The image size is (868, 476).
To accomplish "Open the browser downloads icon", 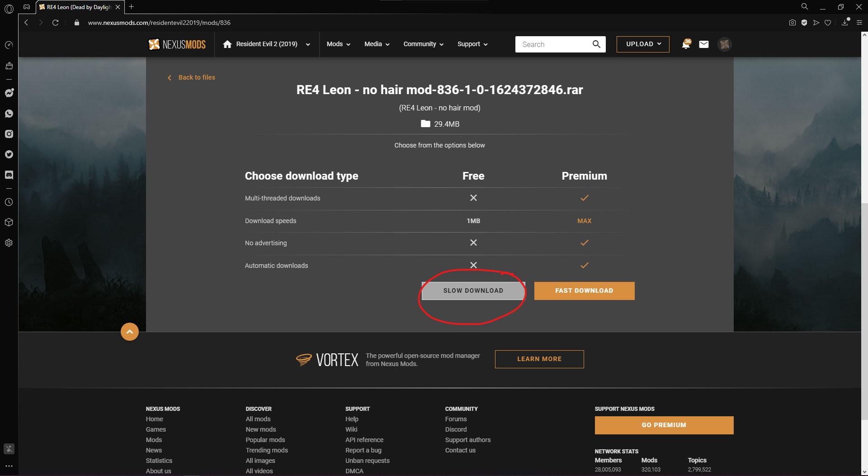I will coord(845,23).
